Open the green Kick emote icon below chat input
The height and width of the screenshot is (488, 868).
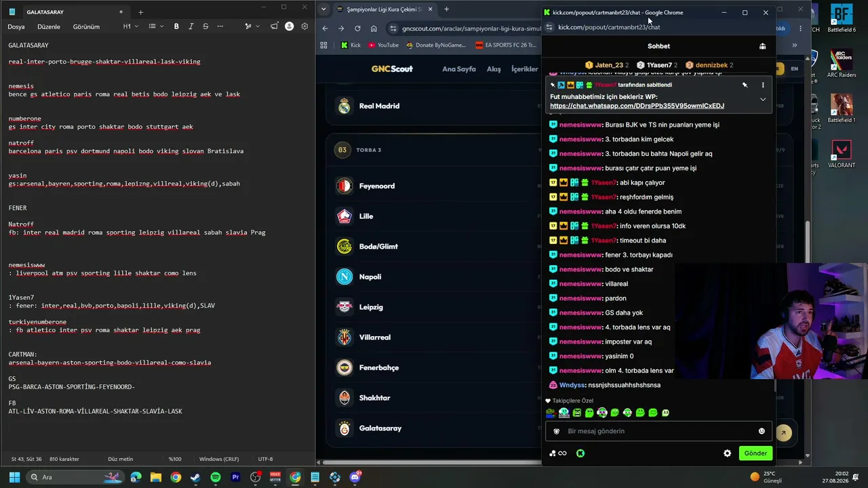coord(580,453)
